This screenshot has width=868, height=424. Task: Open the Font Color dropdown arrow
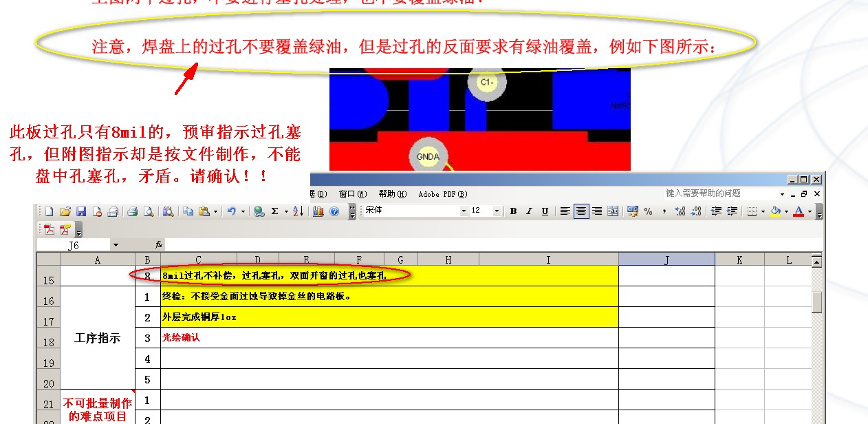pos(810,211)
